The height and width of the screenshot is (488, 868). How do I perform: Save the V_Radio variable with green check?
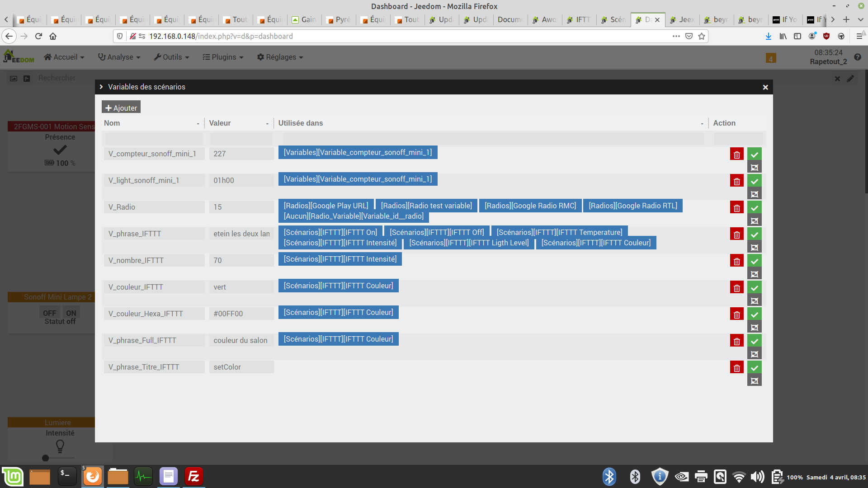click(754, 207)
